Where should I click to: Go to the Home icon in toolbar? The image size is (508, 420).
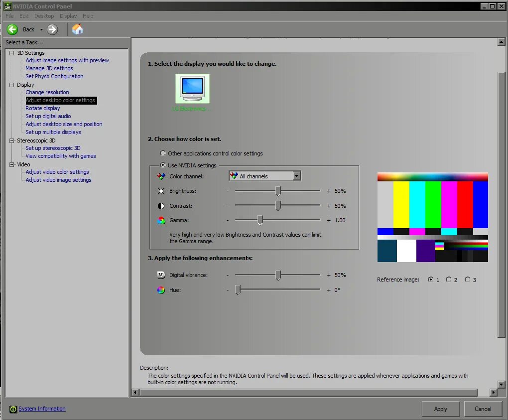[x=77, y=29]
